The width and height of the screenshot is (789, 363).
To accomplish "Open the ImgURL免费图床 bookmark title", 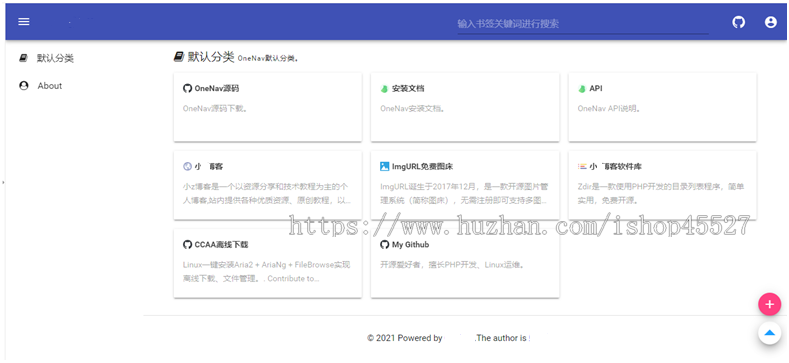I will click(x=423, y=166).
